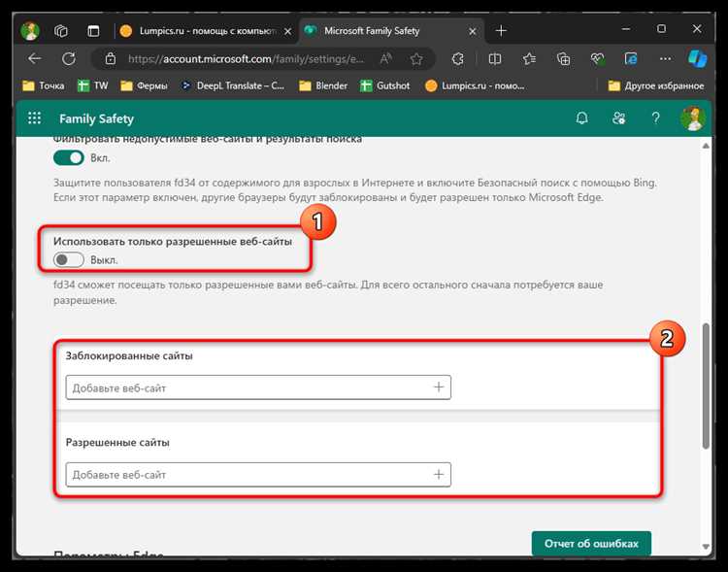Click the Разрешенные сайты heading
Viewport: 728px width, 572px height.
point(117,443)
